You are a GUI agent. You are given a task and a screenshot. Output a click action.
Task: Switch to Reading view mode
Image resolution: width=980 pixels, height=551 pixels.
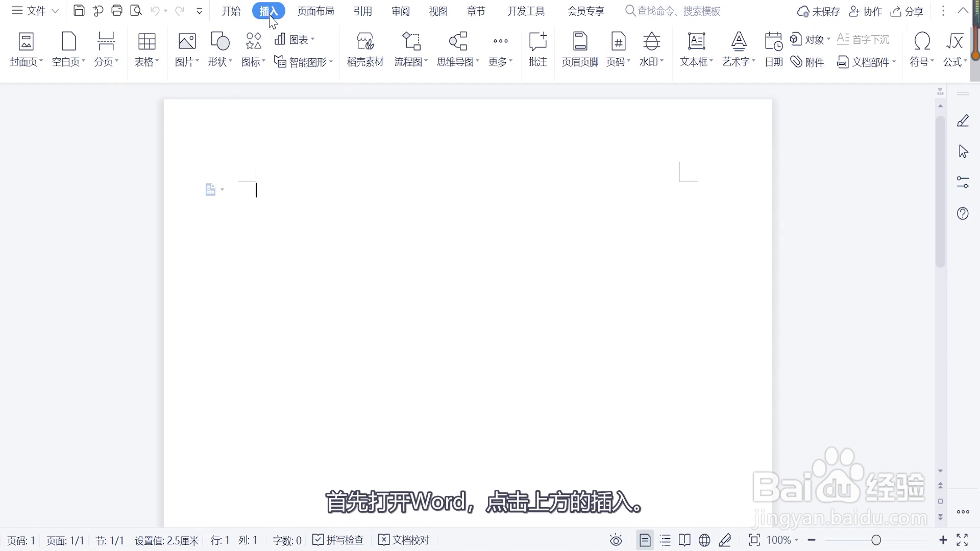click(x=684, y=540)
